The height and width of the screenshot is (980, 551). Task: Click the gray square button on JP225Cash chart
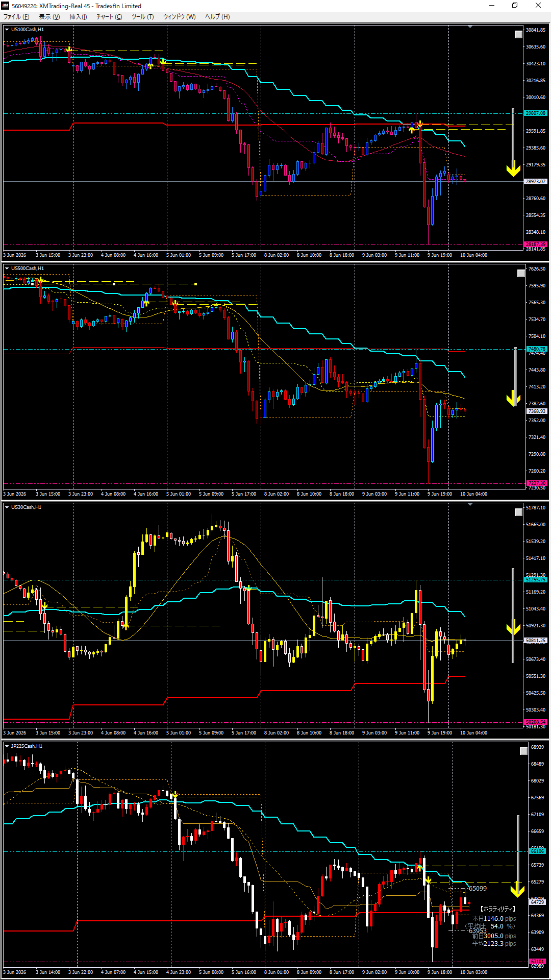523,751
